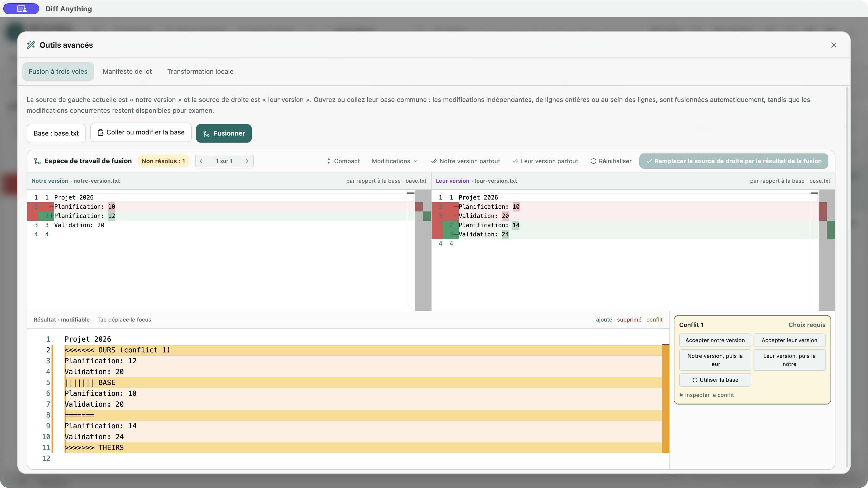Viewport: 868px width, 488px height.
Task: Click Accepter leur version
Action: click(x=789, y=340)
